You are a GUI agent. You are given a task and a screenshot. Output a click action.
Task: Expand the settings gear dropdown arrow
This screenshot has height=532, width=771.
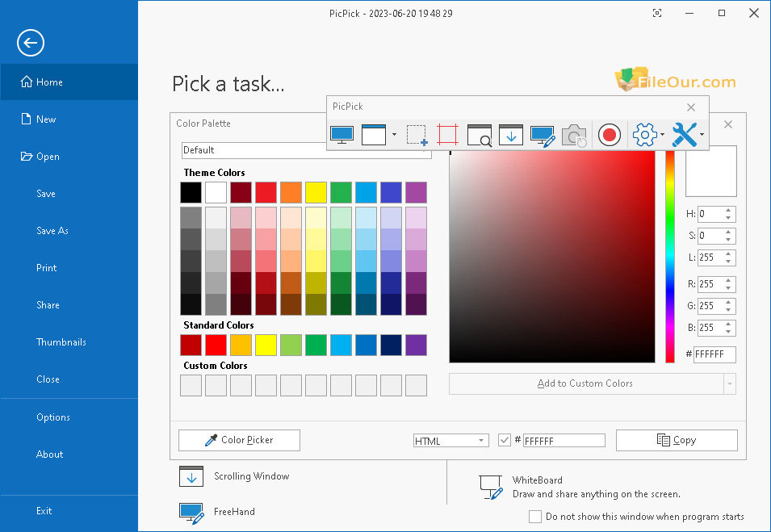[x=662, y=135]
